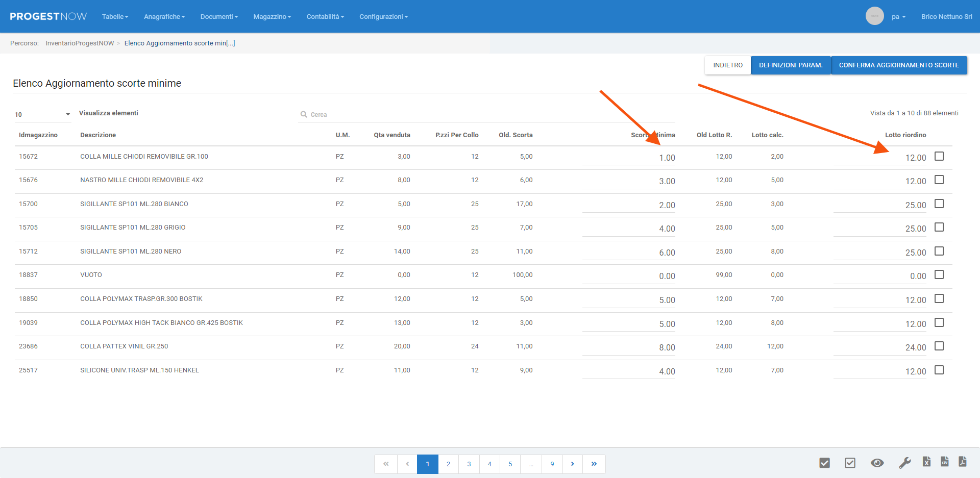The image size is (980, 478).
Task: Jump to last page with double arrow
Action: 594,464
